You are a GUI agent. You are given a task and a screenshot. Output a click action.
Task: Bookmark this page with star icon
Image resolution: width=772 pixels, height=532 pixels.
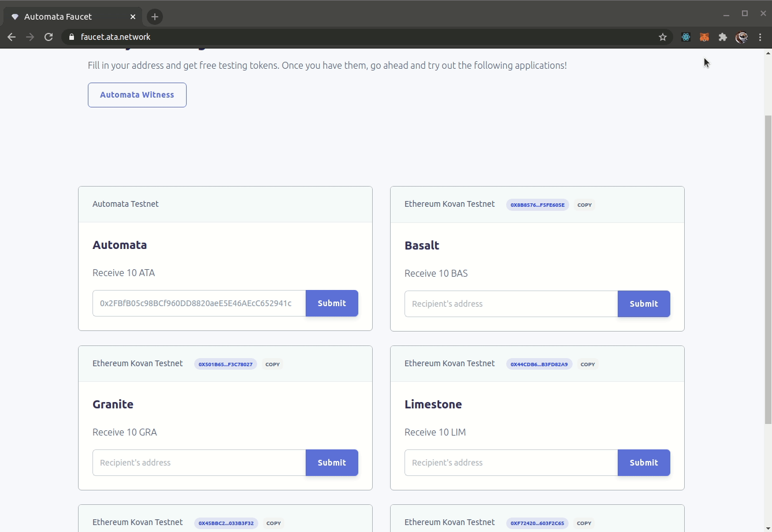click(x=663, y=37)
